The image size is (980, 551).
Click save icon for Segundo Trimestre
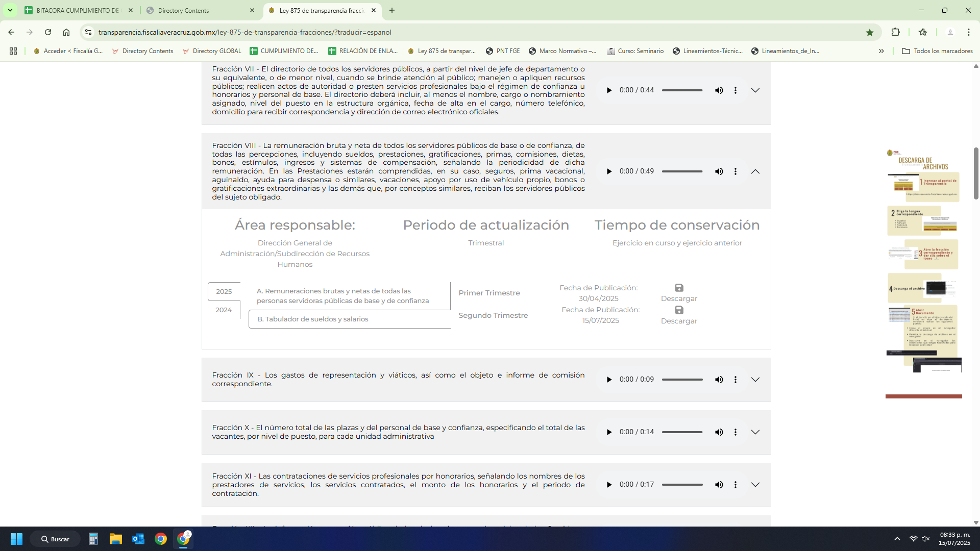coord(679,310)
